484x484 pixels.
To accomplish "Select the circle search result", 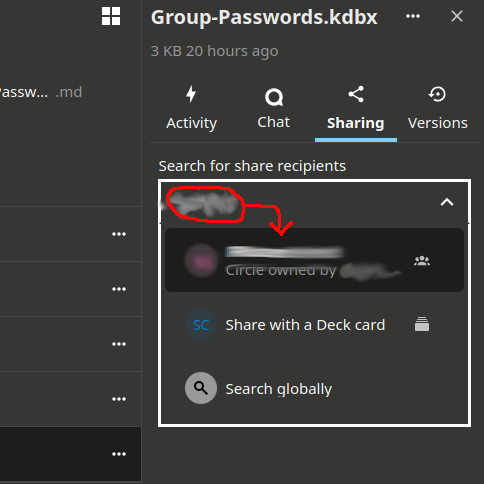I will pyautogui.click(x=314, y=260).
